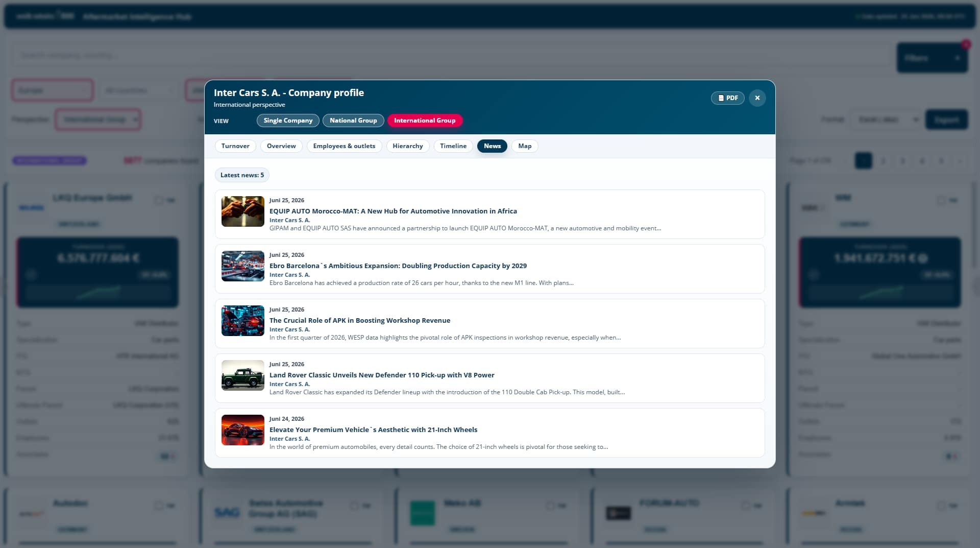Open the APK Workshop Revenue article
Viewport: 980px width, 548px height.
(360, 320)
